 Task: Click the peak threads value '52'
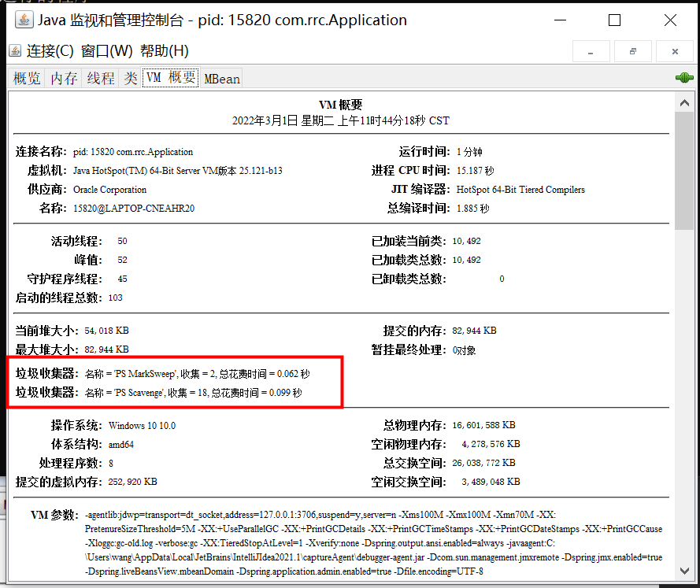pos(122,260)
